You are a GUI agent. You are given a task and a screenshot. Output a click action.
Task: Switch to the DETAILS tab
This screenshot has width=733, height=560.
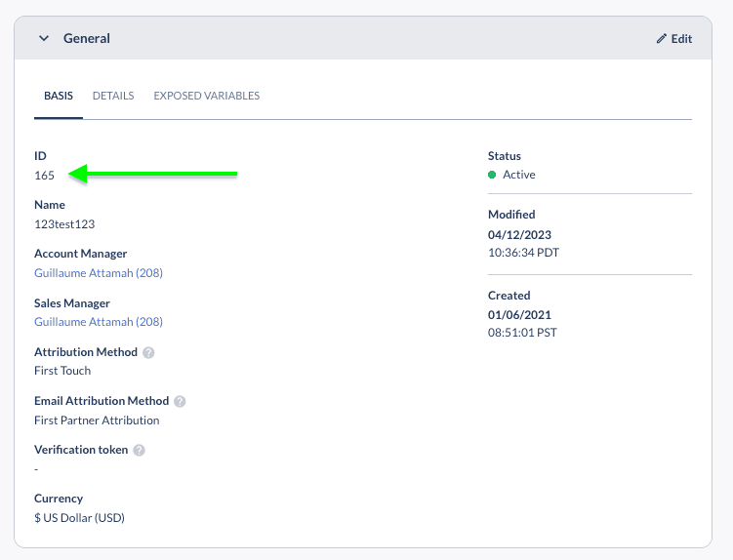pyautogui.click(x=113, y=96)
